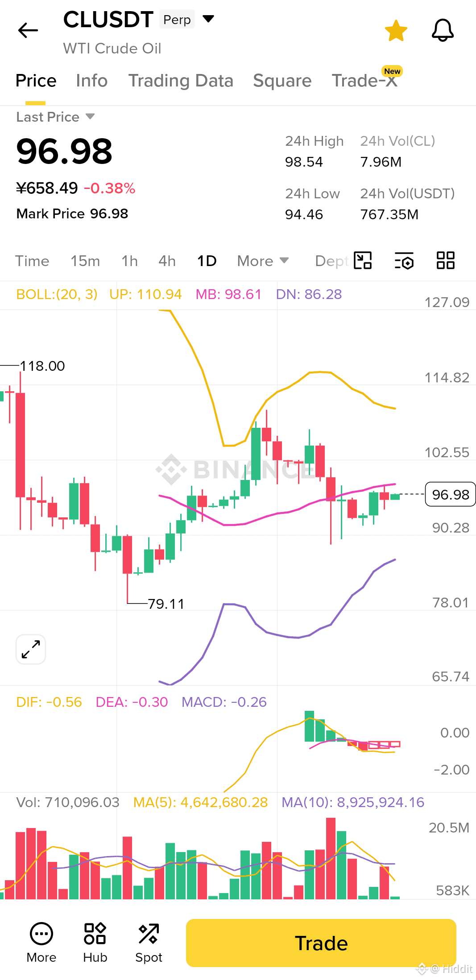Open the chart drawing tools icon
The image size is (476, 980).
point(363,261)
